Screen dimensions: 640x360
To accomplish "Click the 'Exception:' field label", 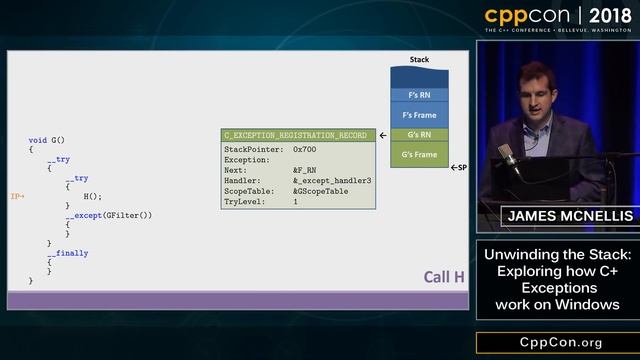I will pyautogui.click(x=247, y=160).
